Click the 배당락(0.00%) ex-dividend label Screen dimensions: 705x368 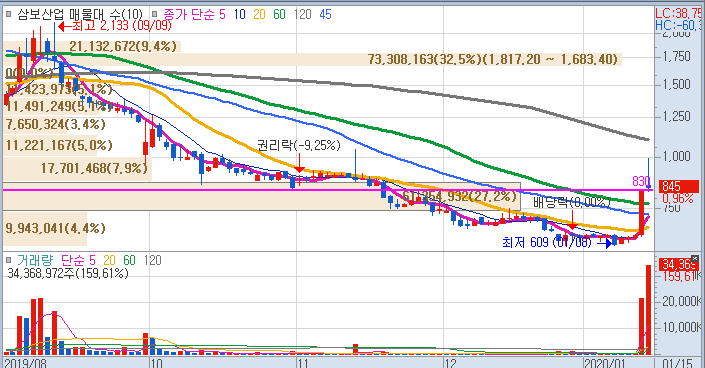(571, 202)
